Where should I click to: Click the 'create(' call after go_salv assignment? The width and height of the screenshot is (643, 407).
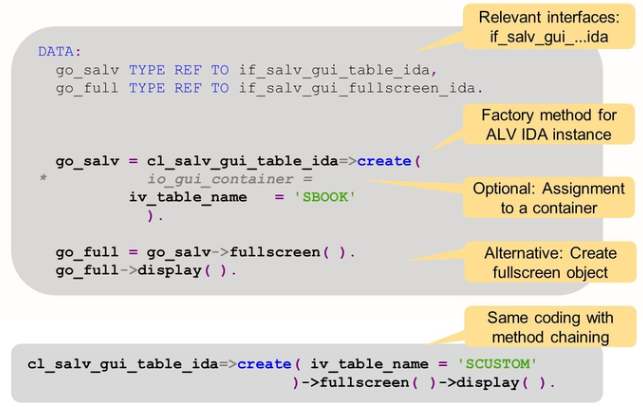389,161
